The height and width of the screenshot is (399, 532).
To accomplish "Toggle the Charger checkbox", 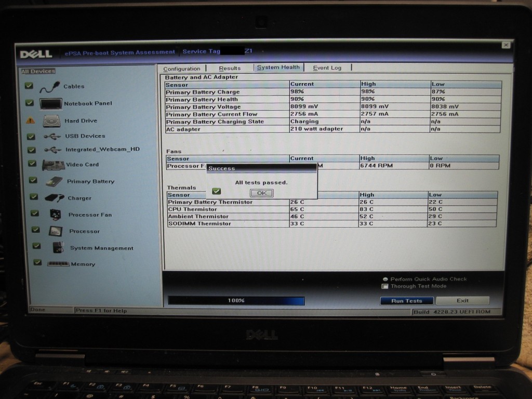I will tap(34, 196).
